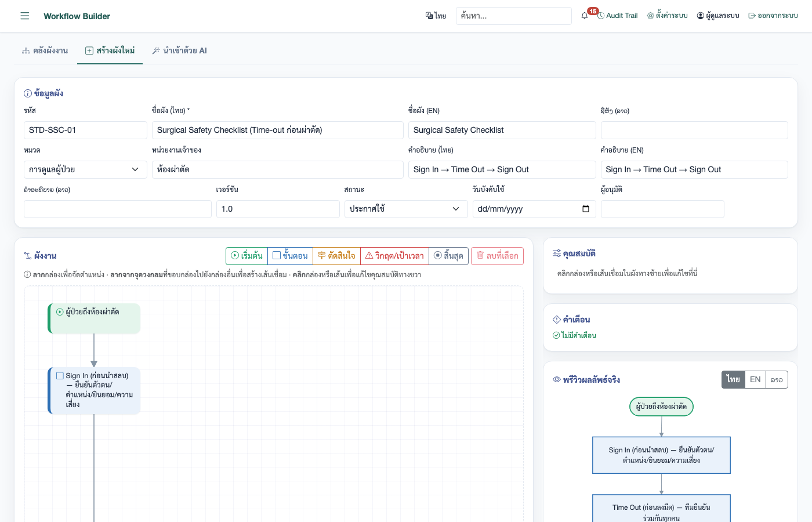Viewport: 812px width, 522px height.
Task: Click the eye icon beside พรีวิวผลลัพธ์จริง
Action: pos(557,379)
